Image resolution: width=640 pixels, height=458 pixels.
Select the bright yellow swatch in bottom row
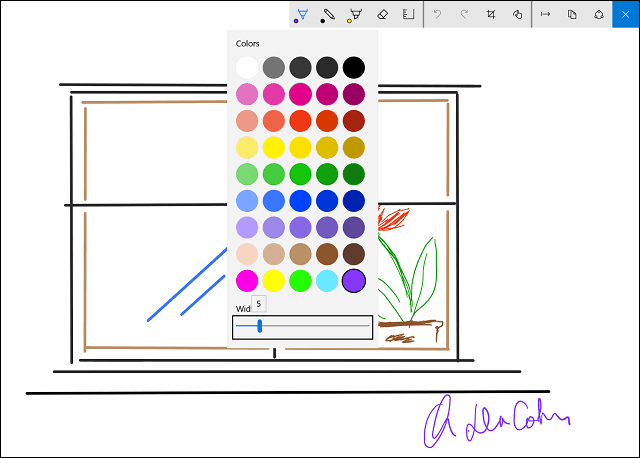274,281
